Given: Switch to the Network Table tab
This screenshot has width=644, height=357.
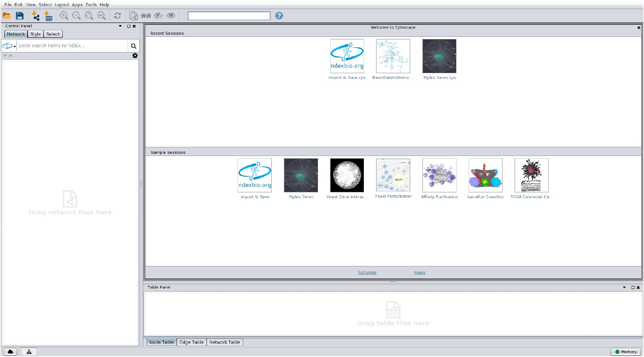Looking at the screenshot, I should pos(225,342).
